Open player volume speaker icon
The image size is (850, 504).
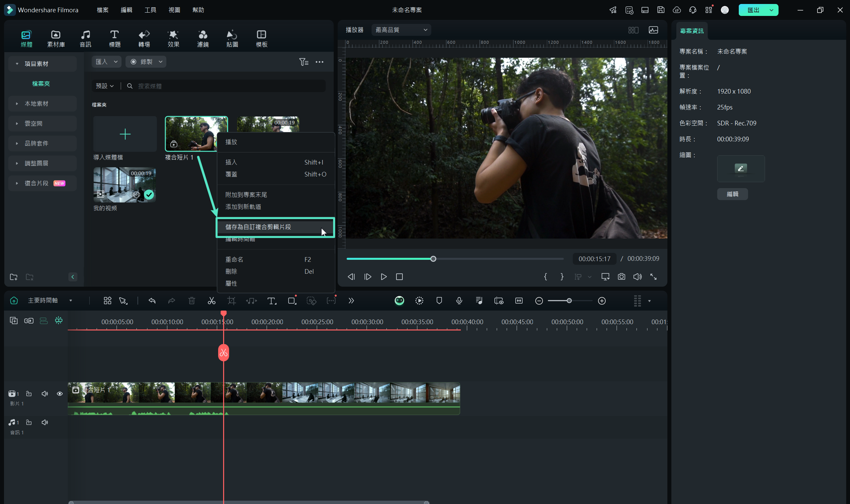[x=637, y=277]
